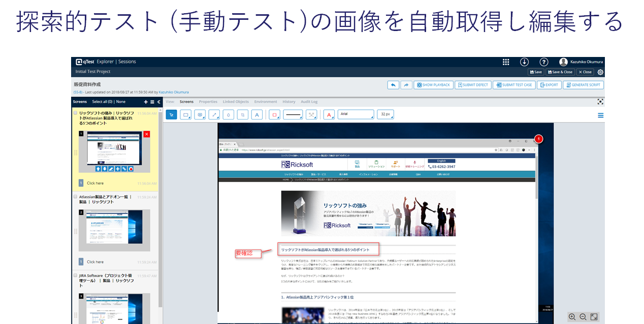
Task: Open the Environment tab
Action: 266,102
